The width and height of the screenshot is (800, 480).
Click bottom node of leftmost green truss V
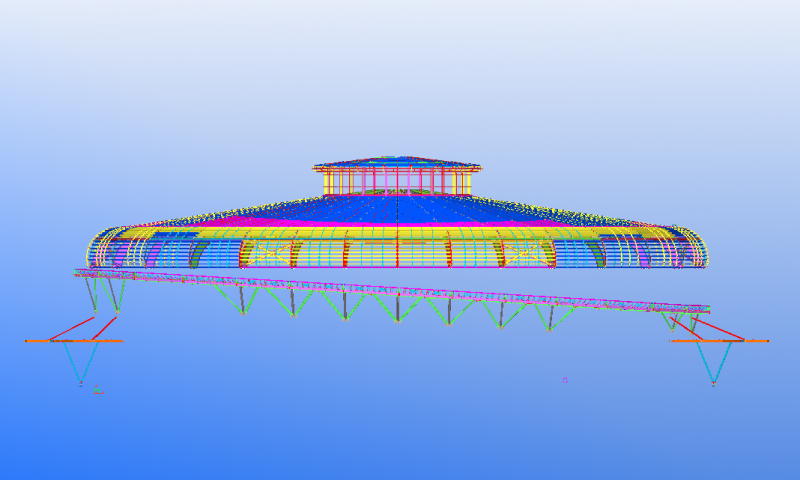[x=243, y=313]
